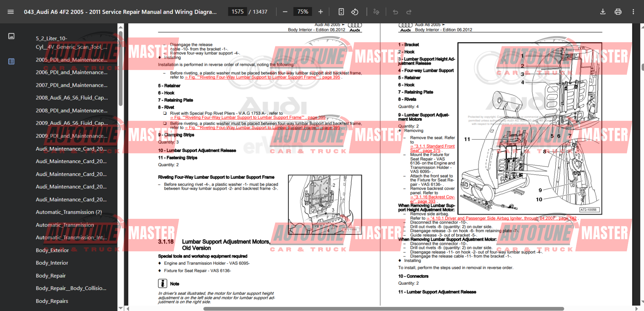The image size is (644, 311).
Task: Toggle the sidebar menu hamburger icon
Action: 10,12
